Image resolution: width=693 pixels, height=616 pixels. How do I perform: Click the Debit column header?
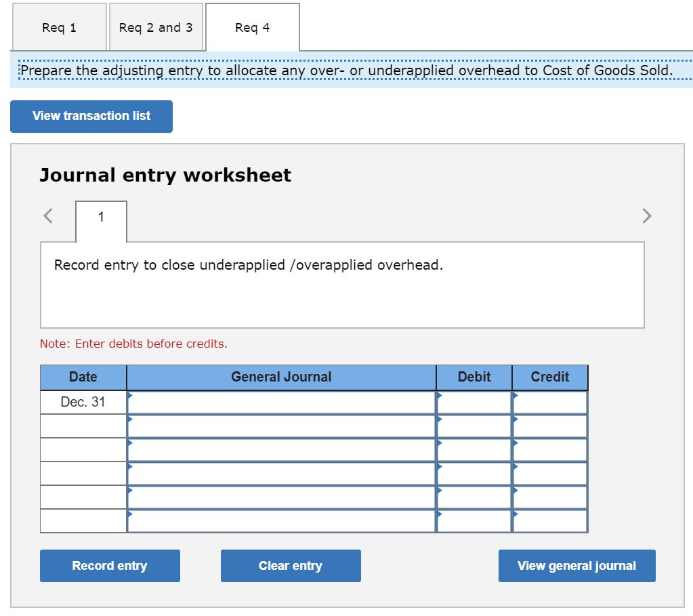474,377
